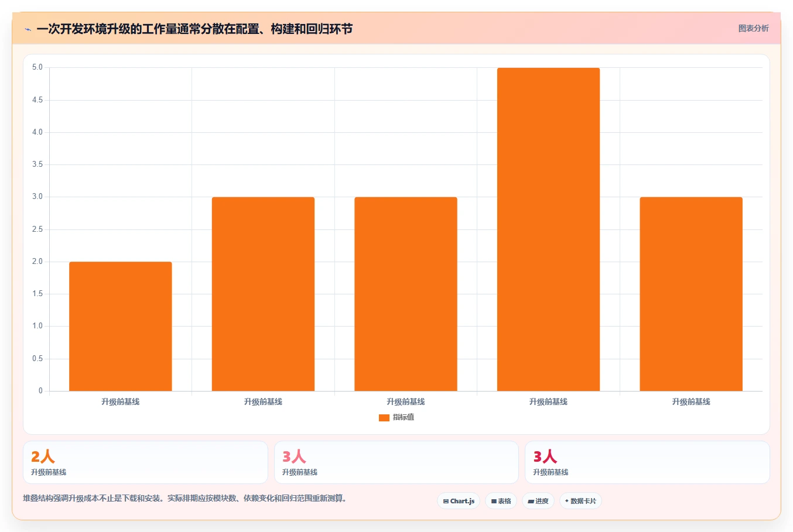Click the 图表分析 label in header

coord(753,28)
